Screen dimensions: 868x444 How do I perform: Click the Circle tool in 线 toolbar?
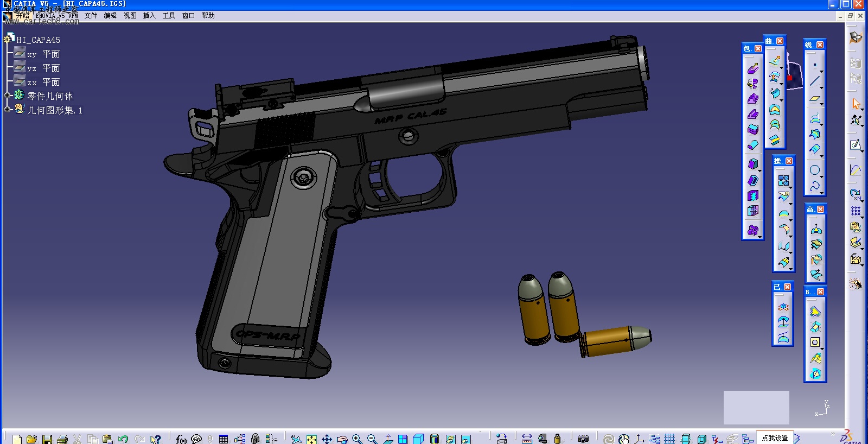(x=814, y=170)
